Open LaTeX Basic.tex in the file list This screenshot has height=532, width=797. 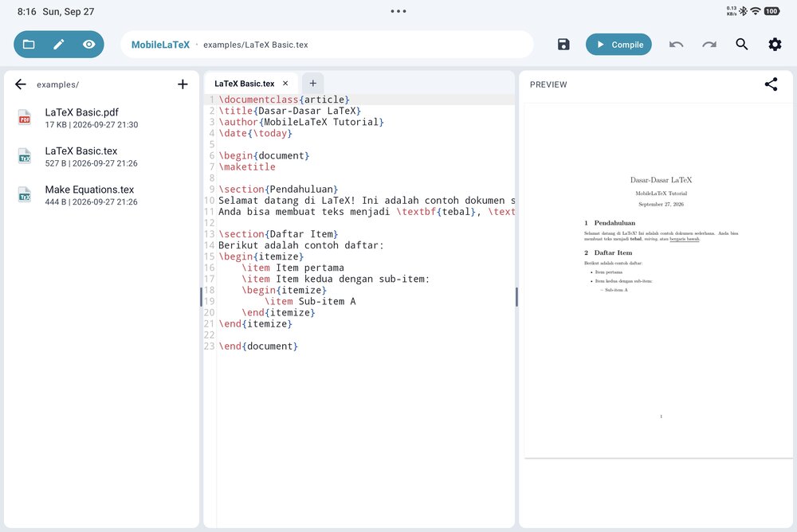point(102,157)
